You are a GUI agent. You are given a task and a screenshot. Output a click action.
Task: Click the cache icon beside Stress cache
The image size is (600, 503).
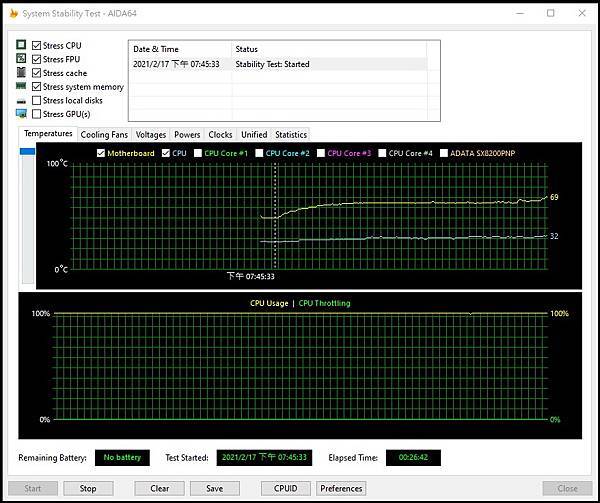click(x=21, y=73)
